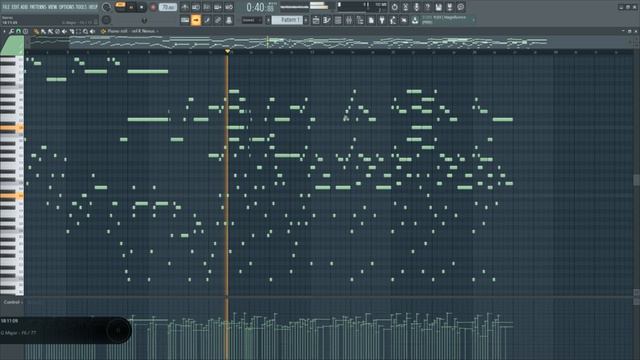Open the Browser view icon
This screenshot has height=360, width=640.
pyautogui.click(x=360, y=20)
